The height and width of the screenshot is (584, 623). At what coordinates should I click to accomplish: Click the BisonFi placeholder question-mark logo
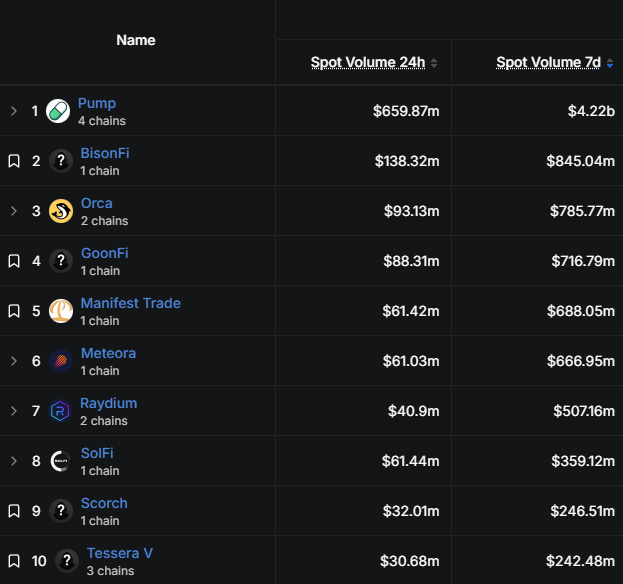pos(61,161)
